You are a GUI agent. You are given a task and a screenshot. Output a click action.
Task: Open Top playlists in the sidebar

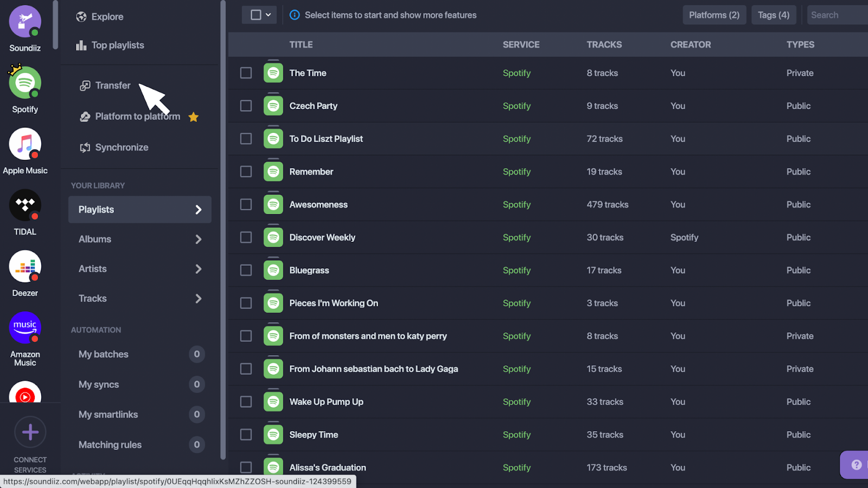pos(118,45)
